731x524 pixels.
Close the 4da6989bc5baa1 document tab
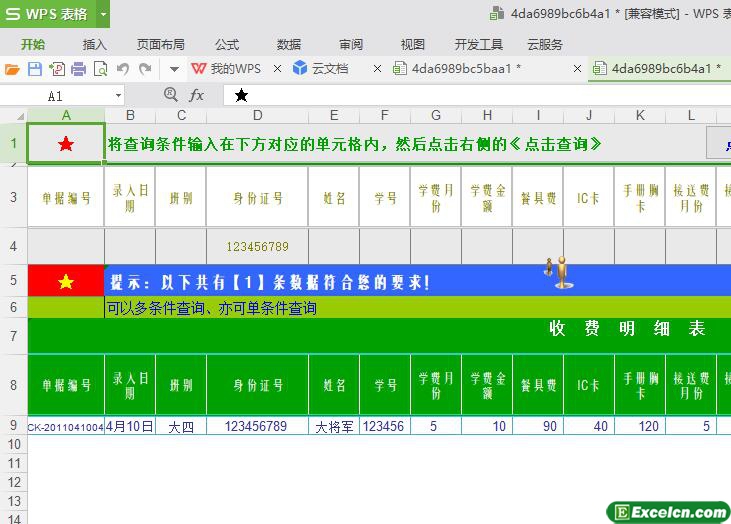tap(577, 69)
